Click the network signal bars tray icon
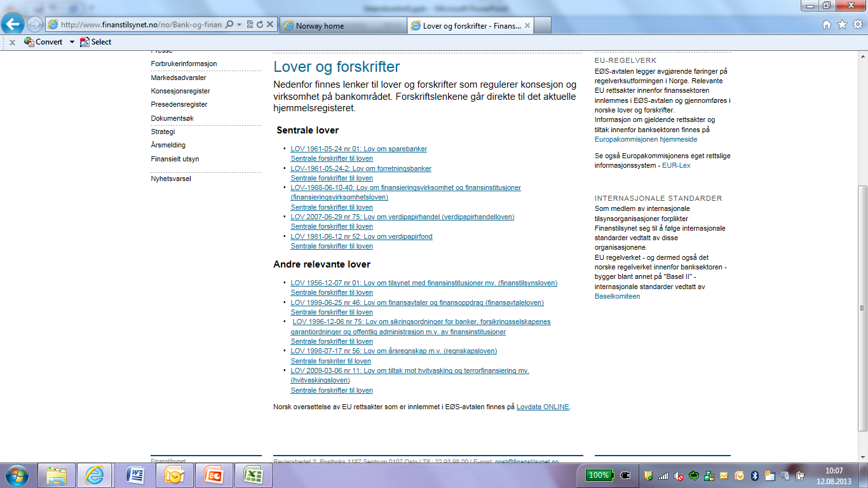Viewport: 868px width, 488px height. [x=663, y=475]
